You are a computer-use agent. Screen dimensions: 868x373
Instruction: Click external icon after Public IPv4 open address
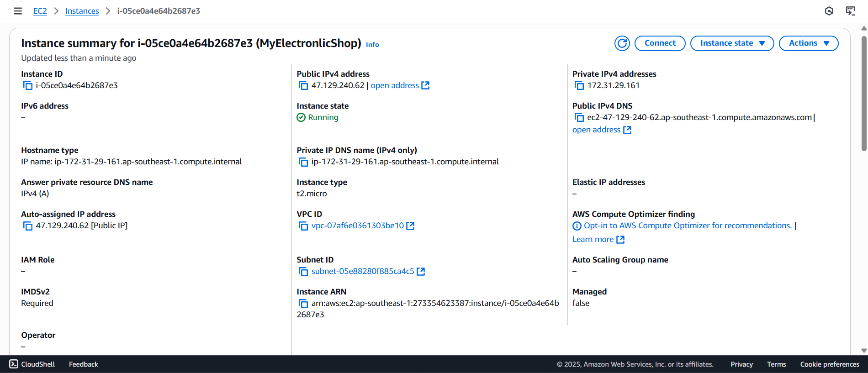pos(425,85)
